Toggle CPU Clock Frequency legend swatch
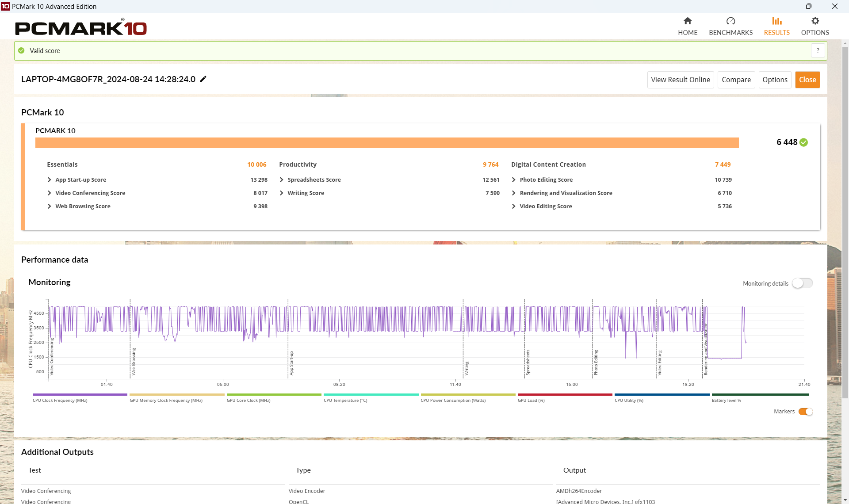This screenshot has width=849, height=504. (80, 394)
